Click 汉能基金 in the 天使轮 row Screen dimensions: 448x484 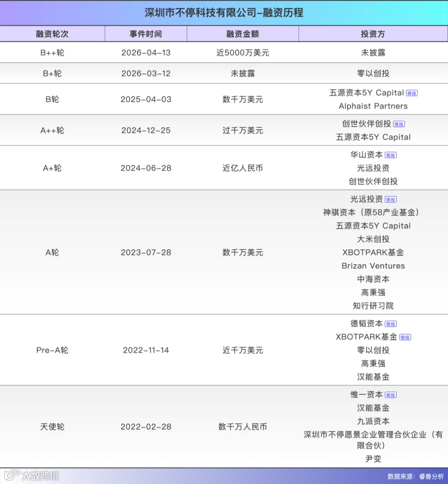[x=373, y=408]
